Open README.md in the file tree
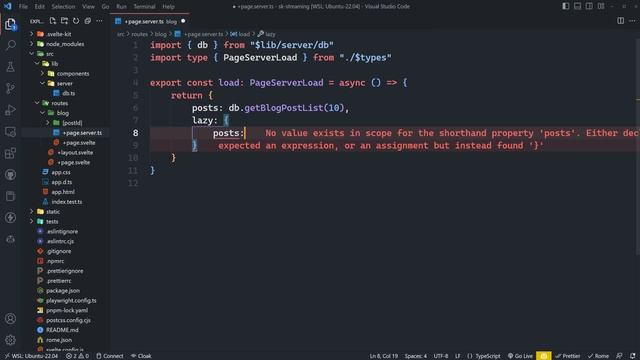 coord(62,330)
